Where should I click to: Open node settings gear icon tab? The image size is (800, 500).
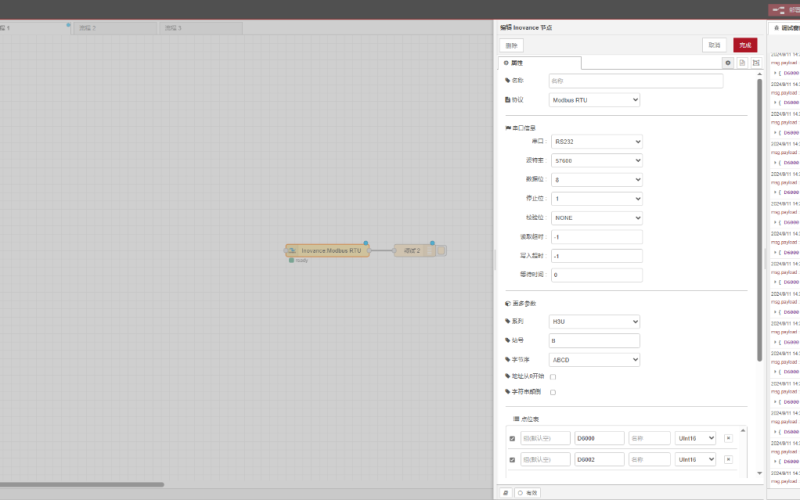[728, 62]
